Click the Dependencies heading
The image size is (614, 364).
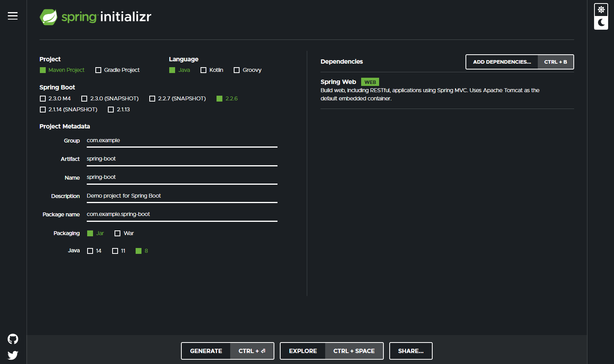point(342,62)
